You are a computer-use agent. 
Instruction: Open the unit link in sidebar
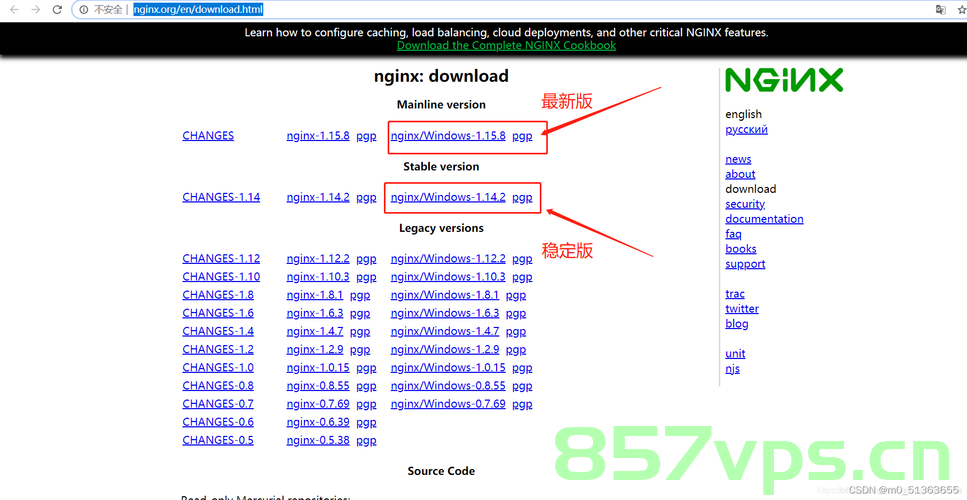pyautogui.click(x=735, y=354)
